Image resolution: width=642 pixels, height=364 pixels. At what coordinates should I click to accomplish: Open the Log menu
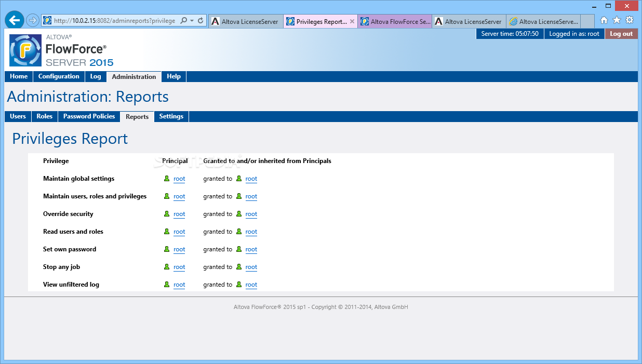pyautogui.click(x=96, y=76)
